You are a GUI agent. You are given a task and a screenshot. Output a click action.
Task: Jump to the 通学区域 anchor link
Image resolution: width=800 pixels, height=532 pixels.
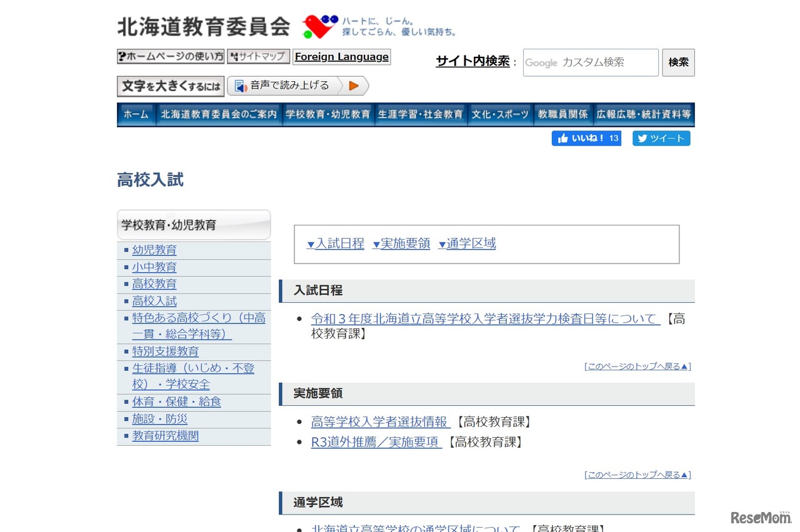(467, 244)
